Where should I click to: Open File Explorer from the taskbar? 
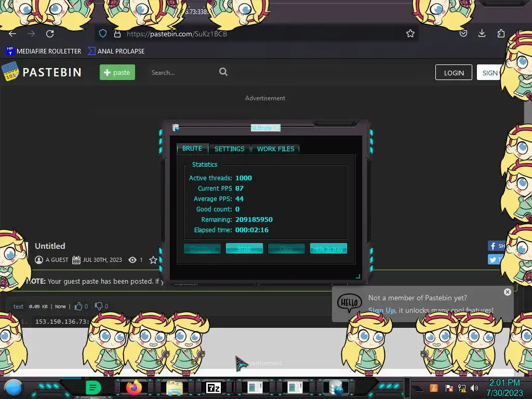(x=175, y=388)
